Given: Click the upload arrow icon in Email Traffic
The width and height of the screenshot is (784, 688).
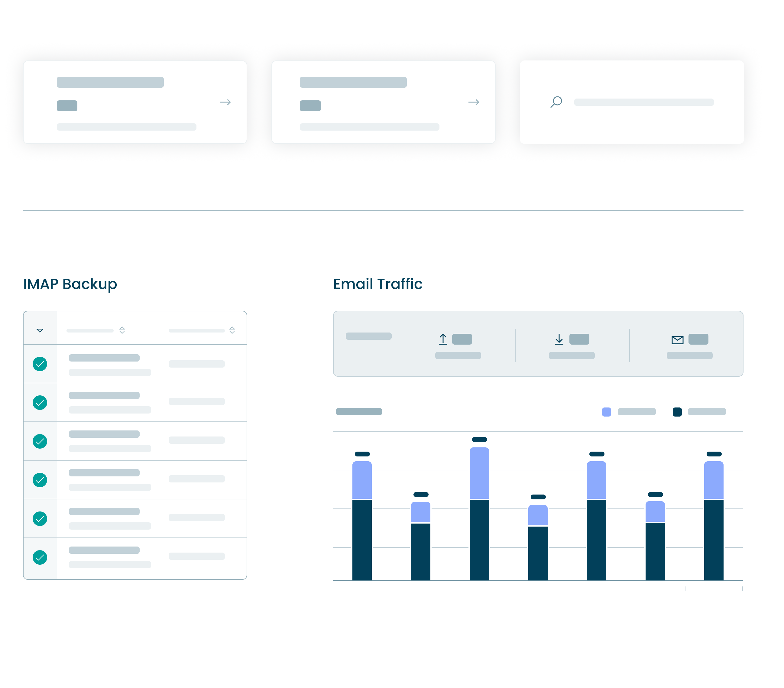Looking at the screenshot, I should [x=443, y=339].
